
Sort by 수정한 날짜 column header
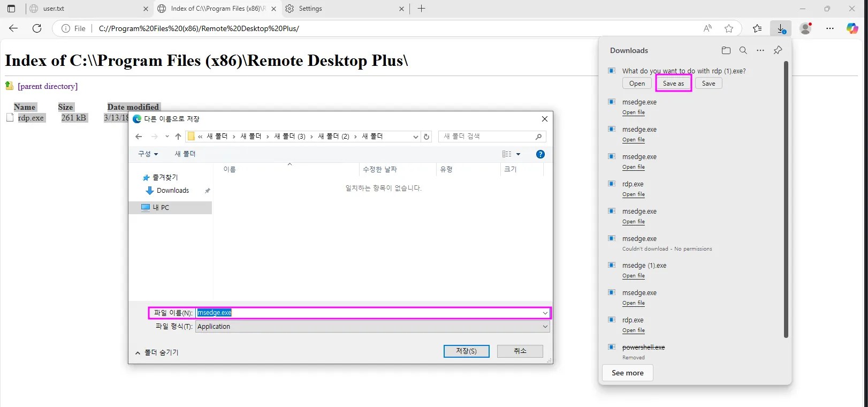[398, 169]
